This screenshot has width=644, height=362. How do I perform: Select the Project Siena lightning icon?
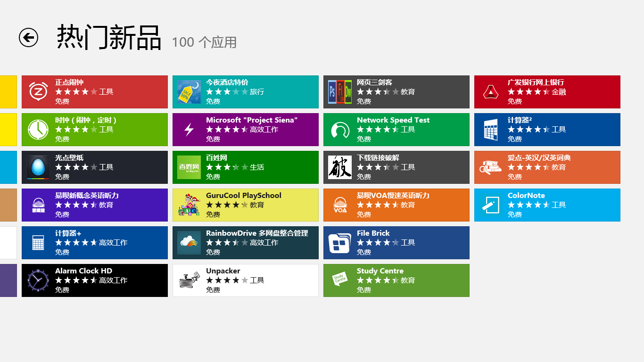point(189,130)
